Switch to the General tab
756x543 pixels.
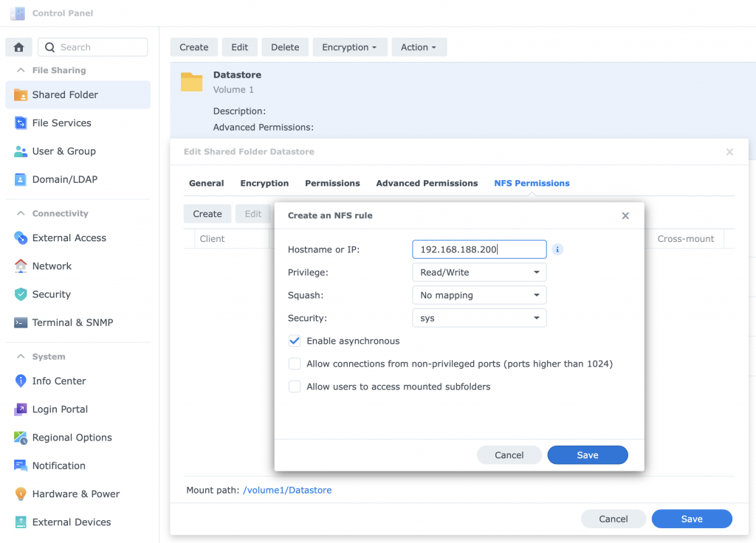pyautogui.click(x=206, y=183)
